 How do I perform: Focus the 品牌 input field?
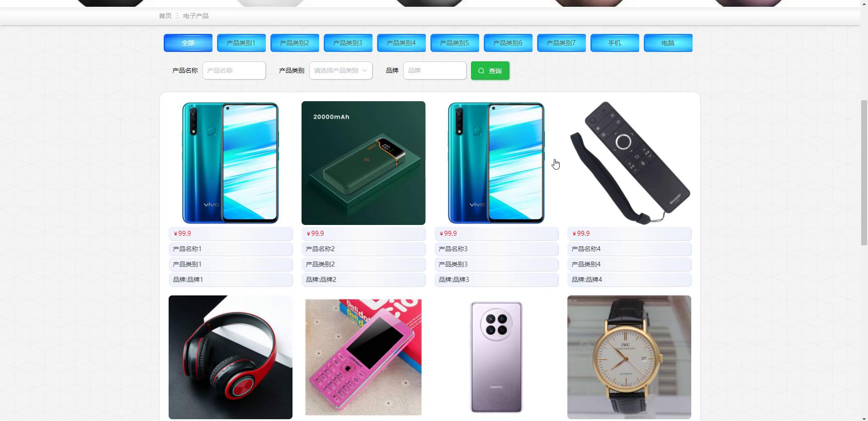[x=435, y=70]
